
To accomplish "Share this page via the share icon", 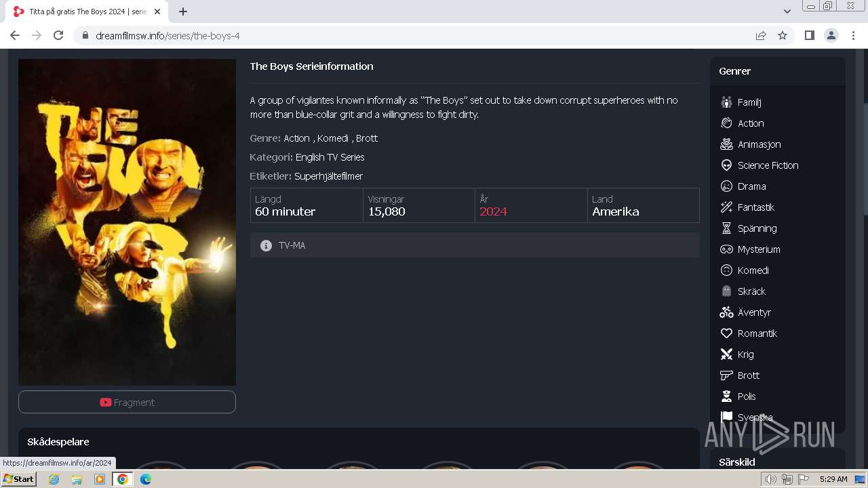I will 761,35.
